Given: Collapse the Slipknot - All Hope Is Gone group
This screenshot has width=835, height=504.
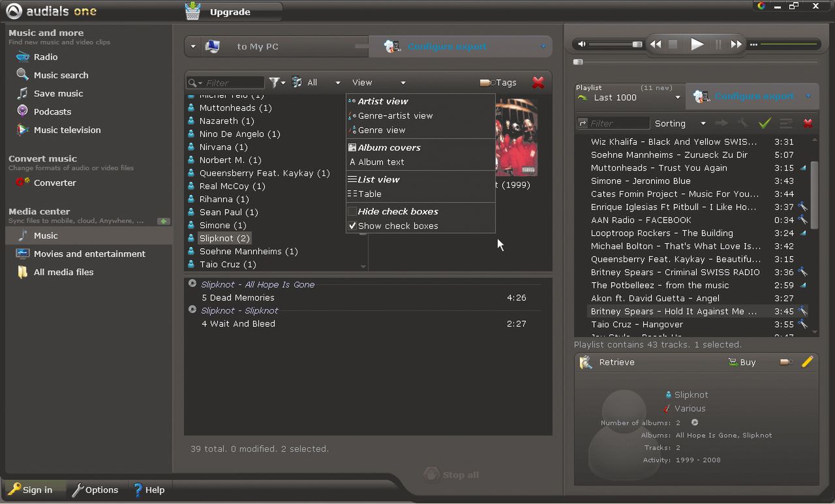Looking at the screenshot, I should pos(192,284).
